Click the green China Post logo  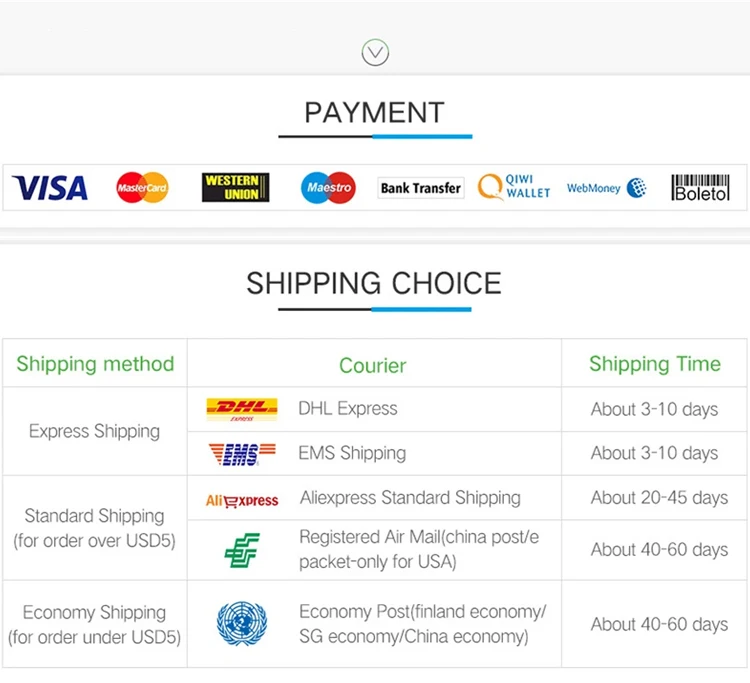(x=242, y=550)
